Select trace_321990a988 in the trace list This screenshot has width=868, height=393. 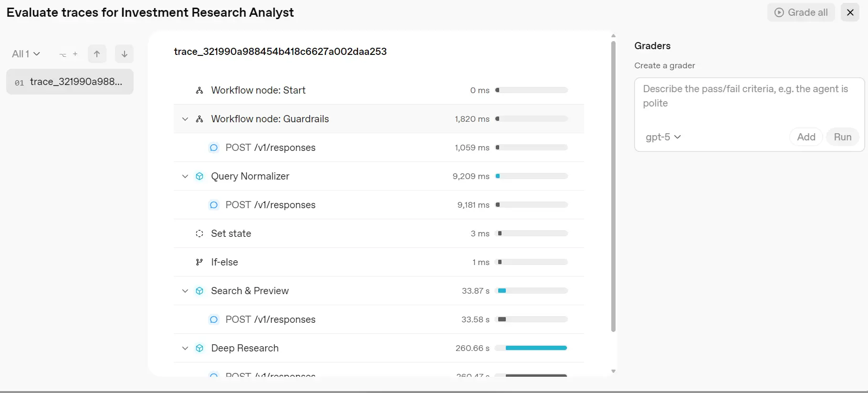pyautogui.click(x=70, y=82)
